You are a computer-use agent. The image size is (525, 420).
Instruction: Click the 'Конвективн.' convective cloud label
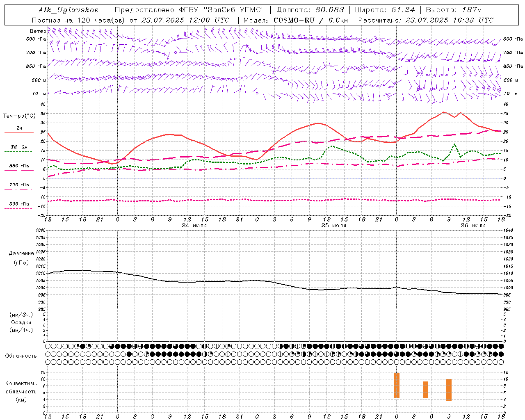[21, 383]
